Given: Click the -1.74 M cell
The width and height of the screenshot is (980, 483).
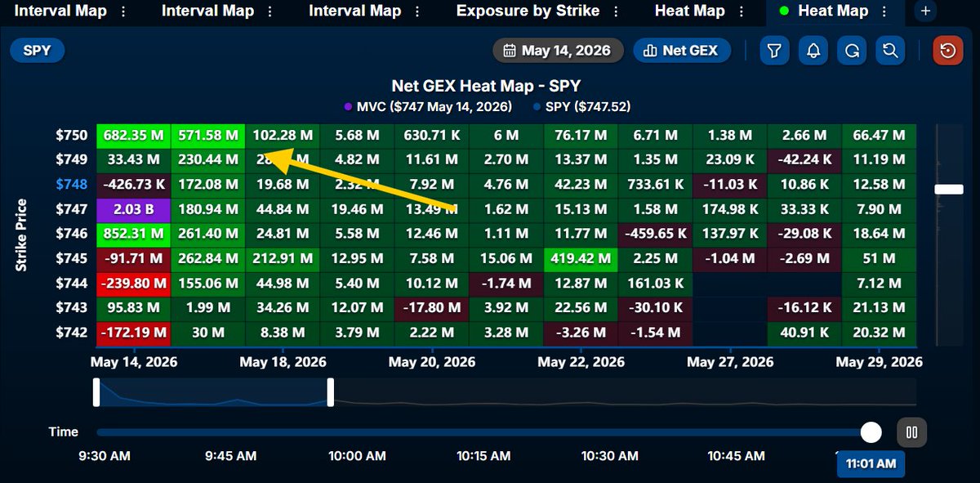Looking at the screenshot, I should (506, 284).
